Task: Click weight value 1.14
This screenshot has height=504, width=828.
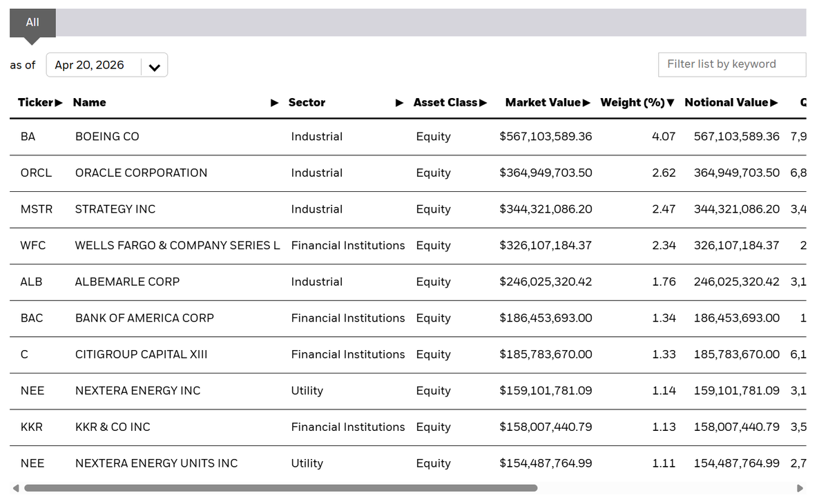Action: [664, 391]
